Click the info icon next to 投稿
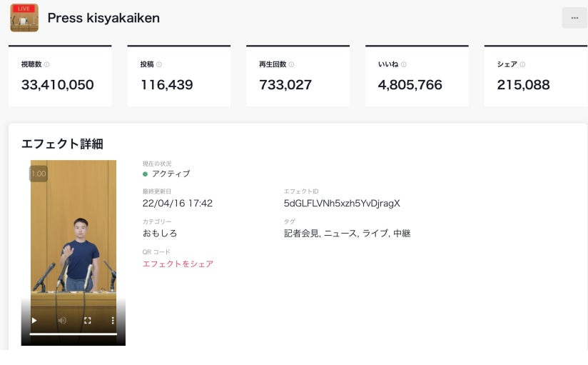Image resolution: width=588 pixels, height=365 pixels. coord(160,64)
